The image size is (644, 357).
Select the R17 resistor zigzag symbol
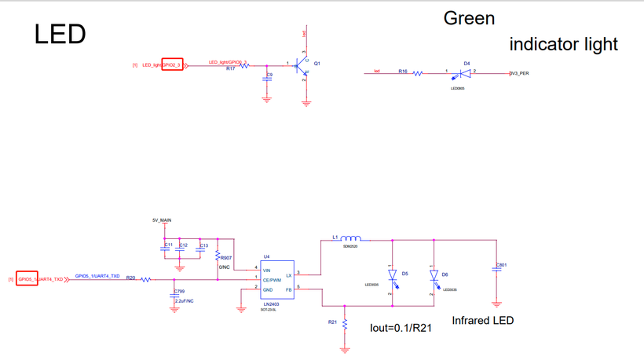point(244,66)
